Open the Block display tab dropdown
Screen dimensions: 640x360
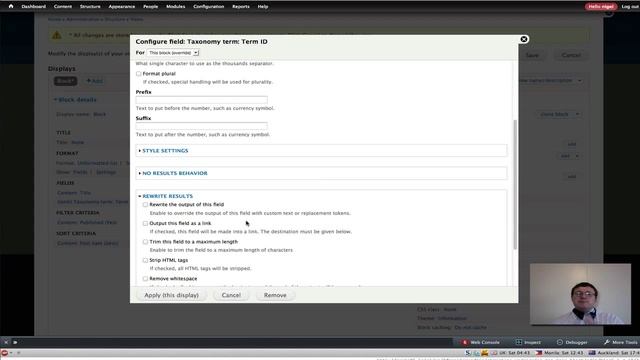[65, 81]
